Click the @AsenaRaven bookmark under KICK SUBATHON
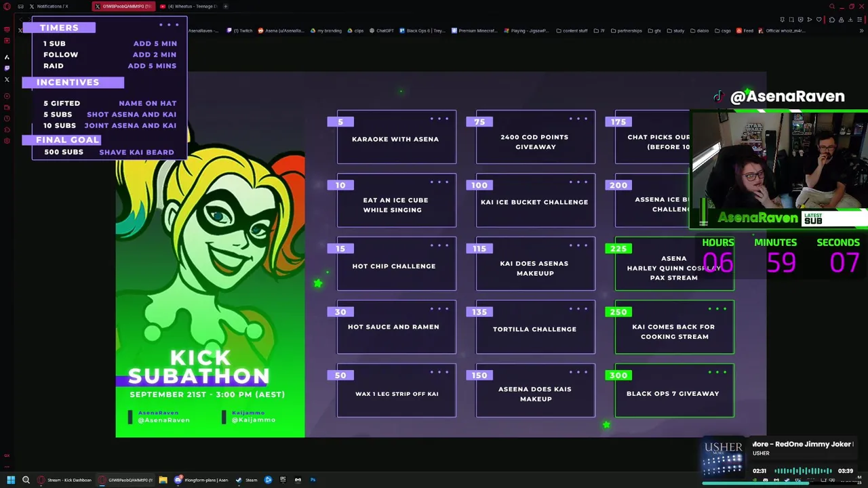Image resolution: width=868 pixels, height=488 pixels. [163, 420]
